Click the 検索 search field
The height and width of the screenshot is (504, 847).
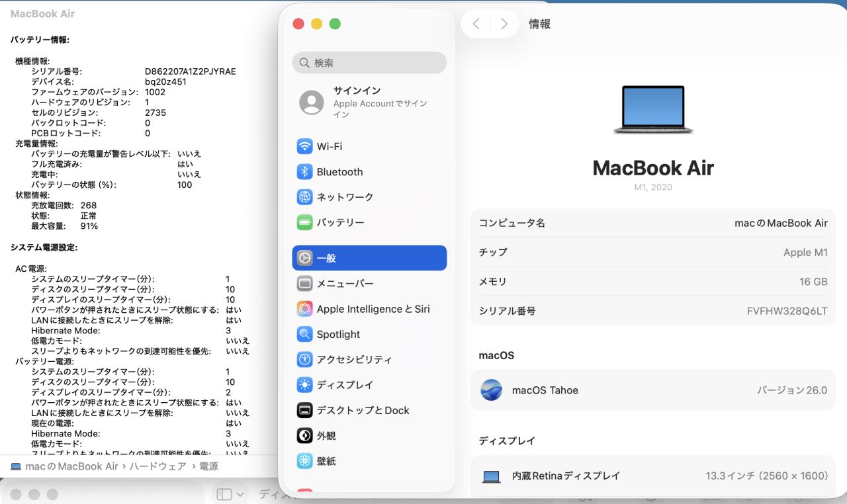pyautogui.click(x=369, y=63)
